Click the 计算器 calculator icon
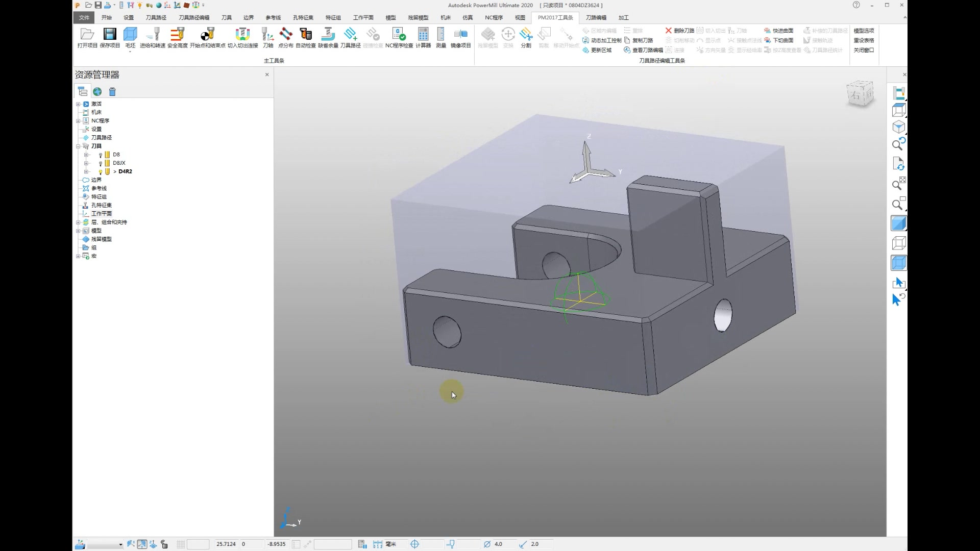Screen dimensions: 980x551 pos(423,38)
